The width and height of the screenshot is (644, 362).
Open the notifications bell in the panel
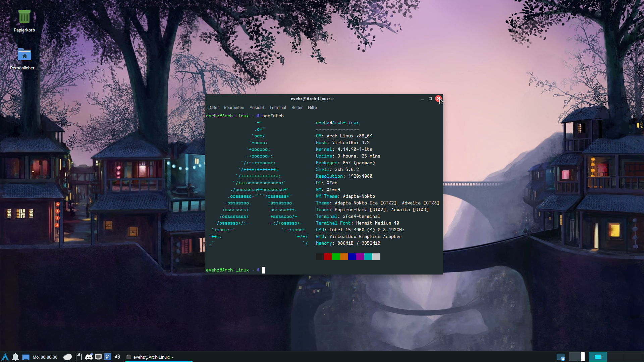coord(15,357)
